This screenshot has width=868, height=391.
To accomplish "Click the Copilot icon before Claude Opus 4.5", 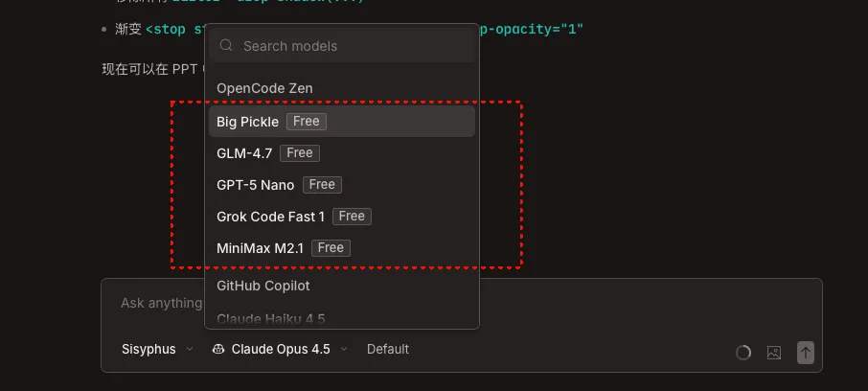I will [218, 349].
